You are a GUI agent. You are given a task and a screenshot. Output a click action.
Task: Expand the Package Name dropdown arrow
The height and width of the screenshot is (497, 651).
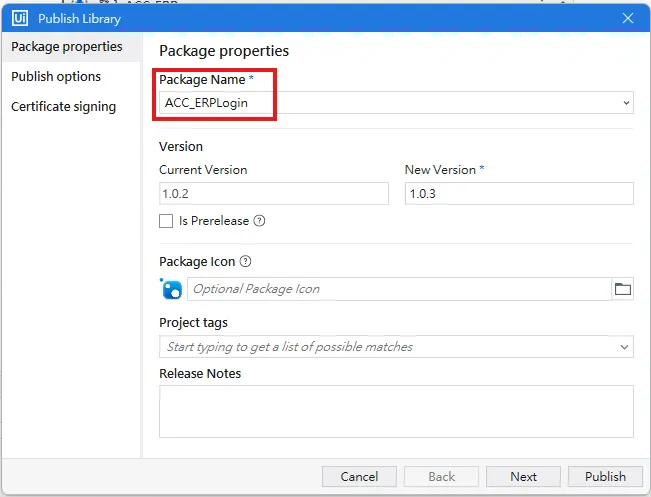pos(626,103)
